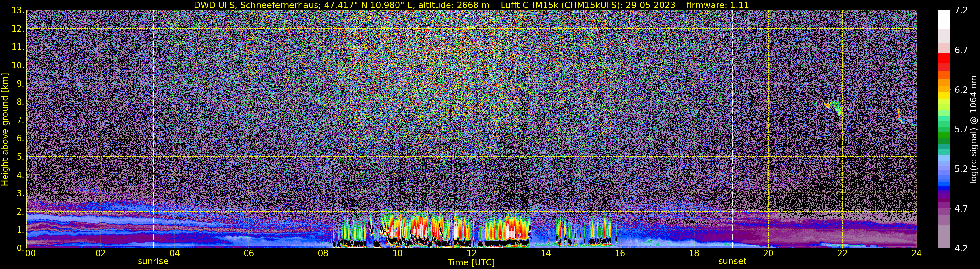Image resolution: width=980 pixels, height=269 pixels.
Task: Click the y-axis tick label '2.'
Action: 20,211
